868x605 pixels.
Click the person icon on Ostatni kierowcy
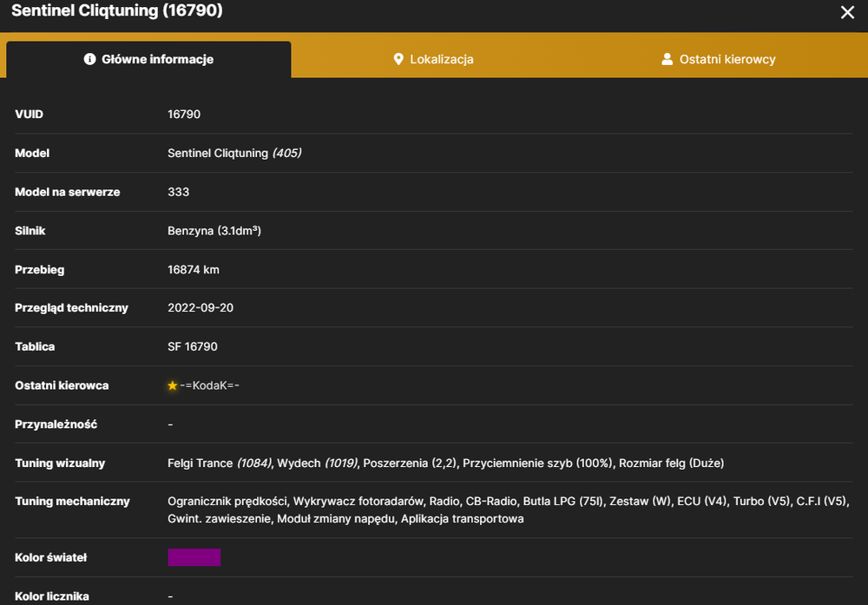(667, 59)
